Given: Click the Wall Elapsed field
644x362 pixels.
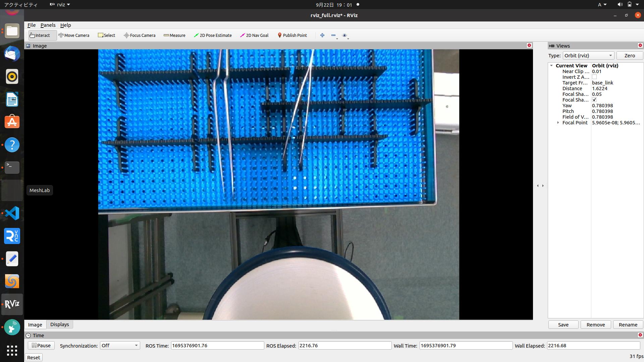Looking at the screenshot, I should [x=593, y=346].
